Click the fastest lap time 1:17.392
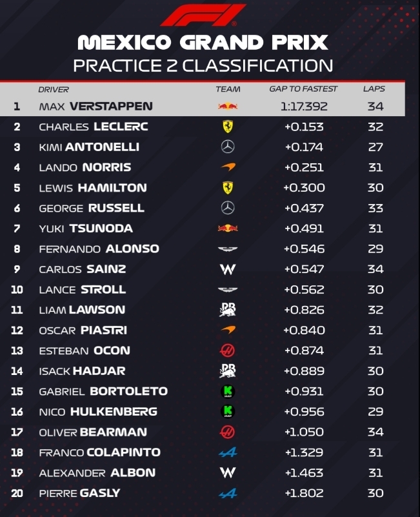Image resolution: width=420 pixels, height=517 pixels. [304, 106]
